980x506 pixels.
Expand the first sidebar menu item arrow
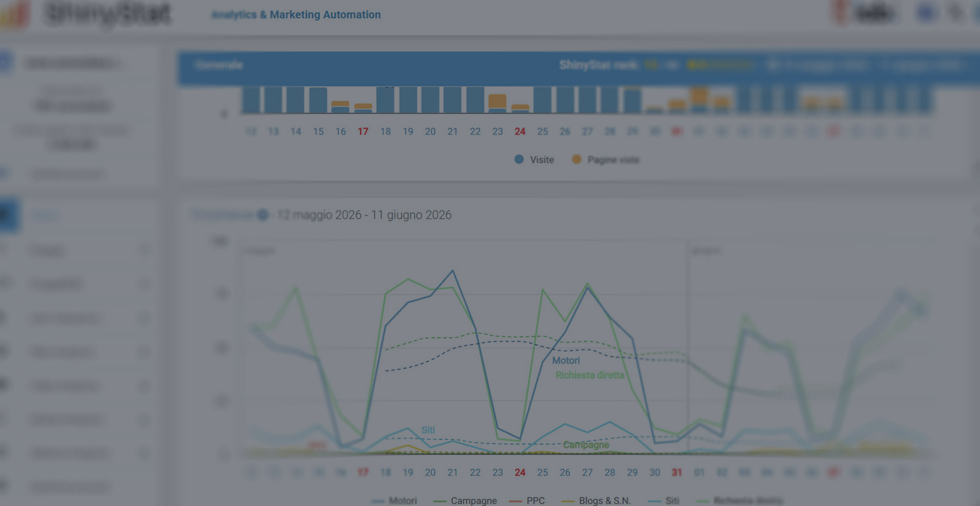(145, 251)
